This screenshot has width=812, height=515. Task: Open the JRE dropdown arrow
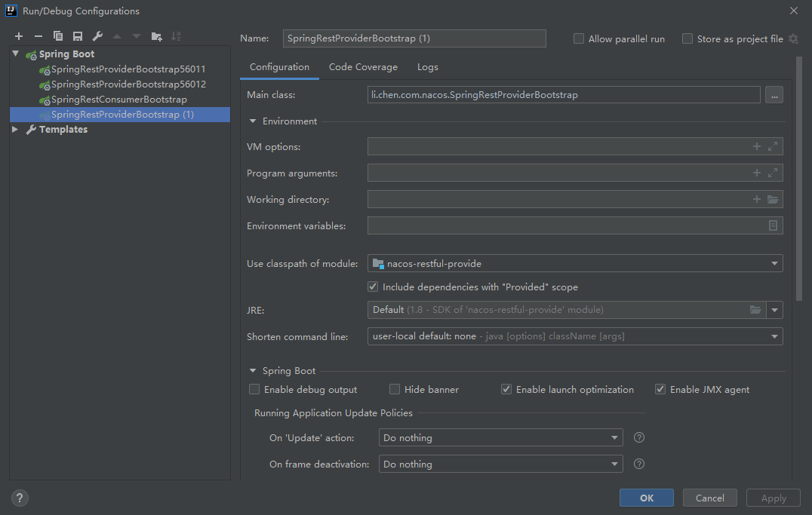click(x=775, y=310)
